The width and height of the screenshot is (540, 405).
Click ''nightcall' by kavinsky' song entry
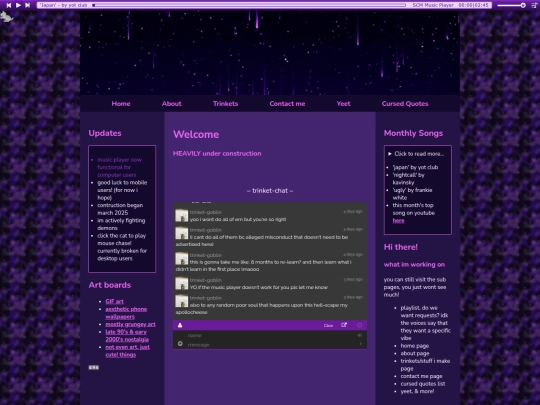408,179
